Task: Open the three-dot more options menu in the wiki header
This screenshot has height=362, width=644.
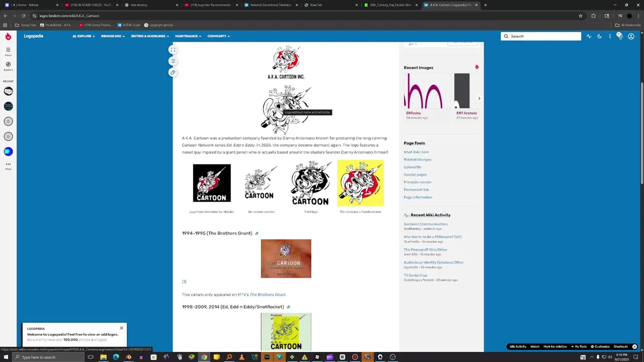Action: click(610, 36)
